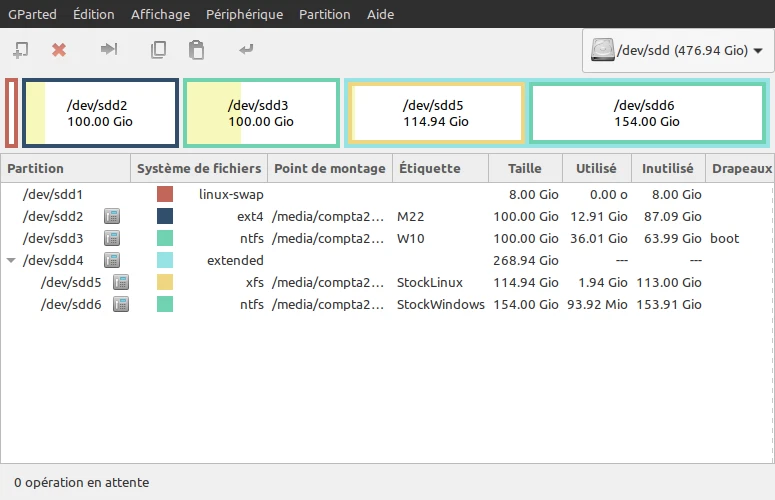Click the mounted key icon for /dev/sdd2
Screen dimensions: 775x500
point(112,216)
